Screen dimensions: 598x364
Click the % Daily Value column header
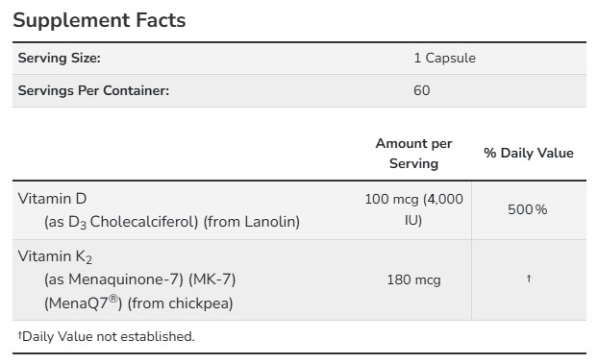529,153
